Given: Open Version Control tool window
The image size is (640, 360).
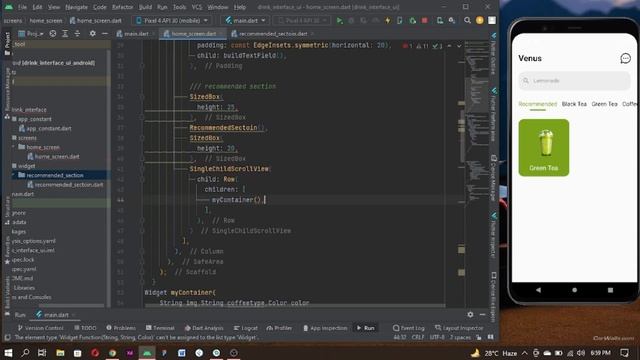Looking at the screenshot, I should (x=40, y=328).
